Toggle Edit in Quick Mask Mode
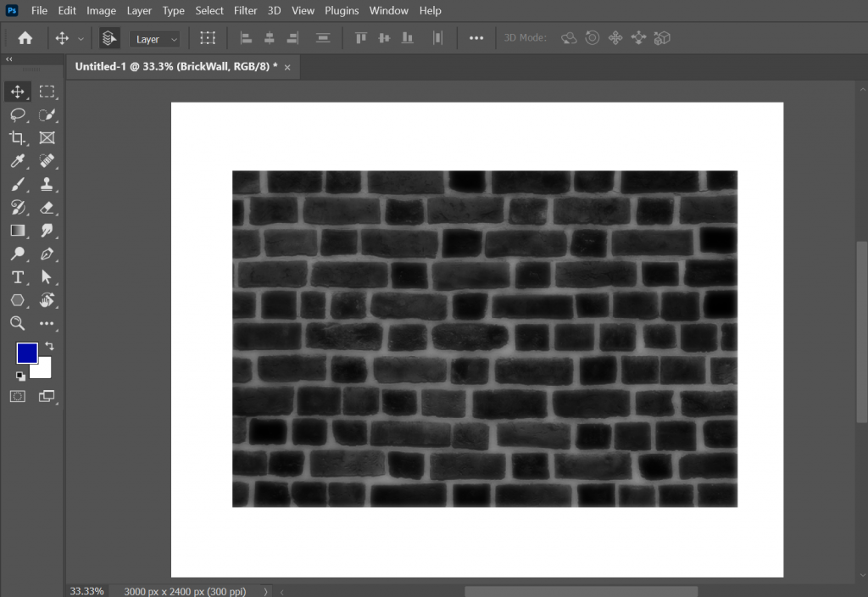This screenshot has height=597, width=868. [17, 395]
